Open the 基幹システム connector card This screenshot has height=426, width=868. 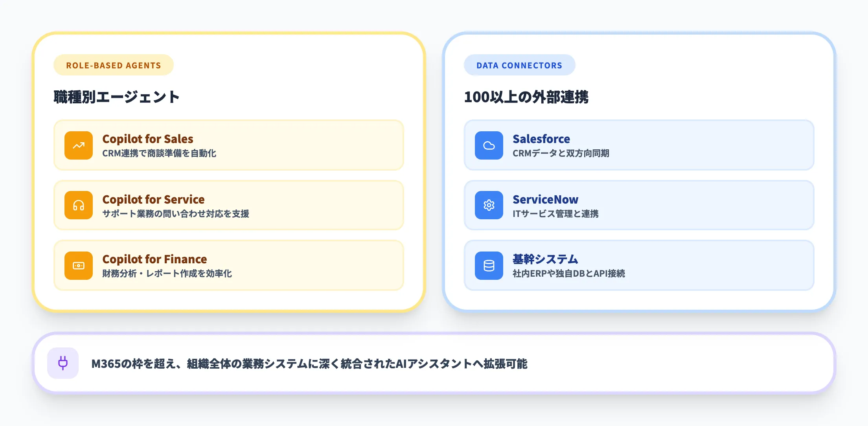pos(639,265)
